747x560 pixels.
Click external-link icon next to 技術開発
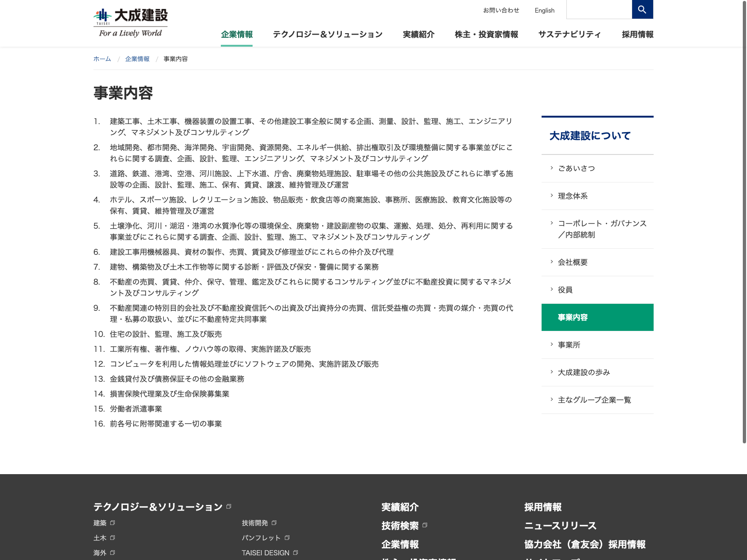(x=274, y=523)
